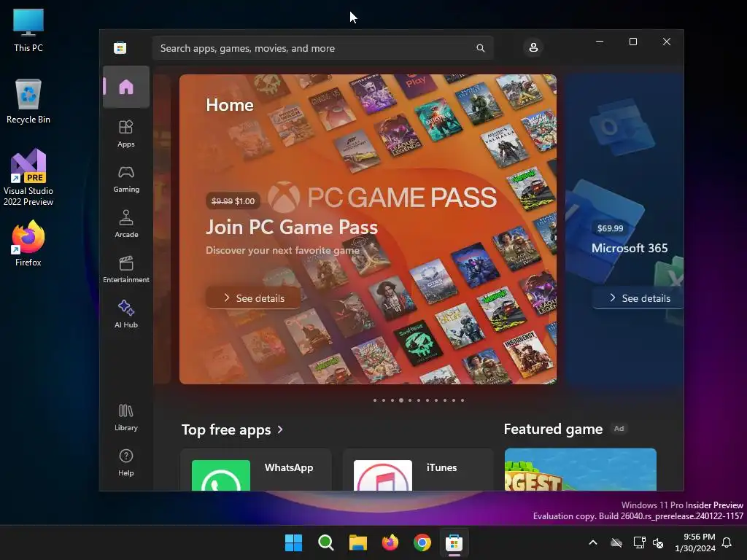Click the Microsoft Store taskbar icon
This screenshot has width=747, height=560.
[x=454, y=542]
